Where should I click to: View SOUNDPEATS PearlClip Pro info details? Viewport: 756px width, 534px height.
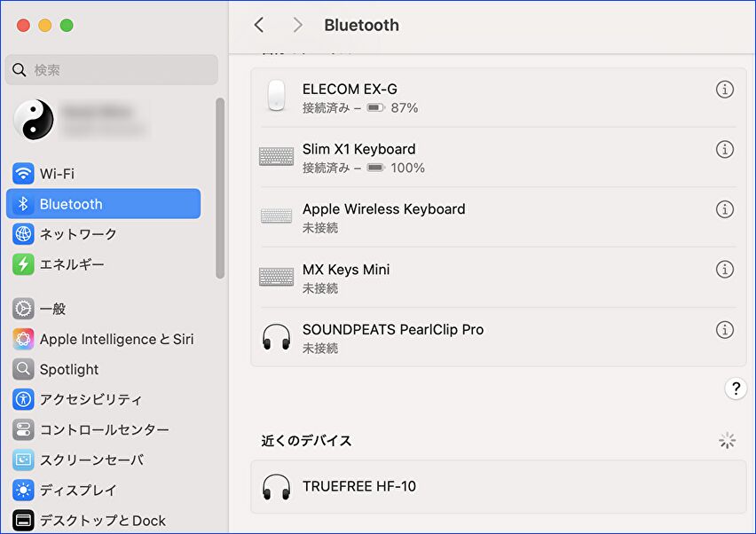click(725, 330)
